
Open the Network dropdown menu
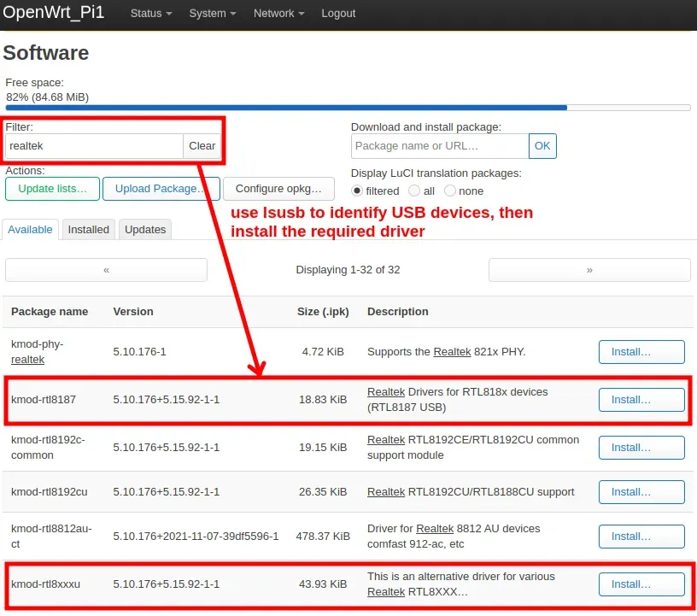point(278,14)
